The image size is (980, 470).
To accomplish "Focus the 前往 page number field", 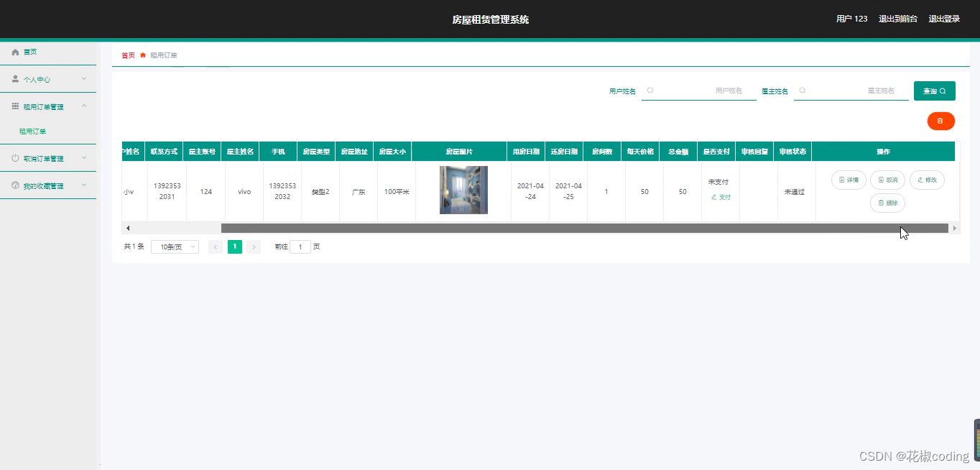I will 300,246.
